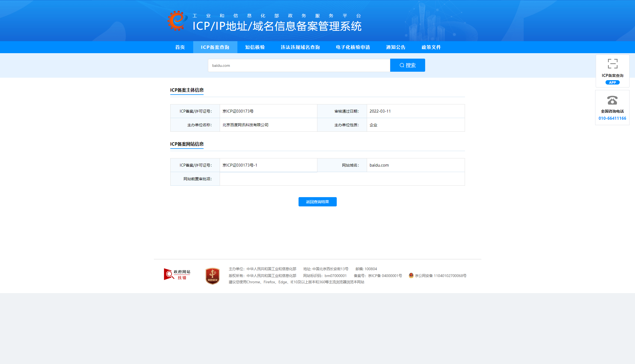Click the red 党政机关 badge icon
This screenshot has height=364, width=635.
coord(212,276)
